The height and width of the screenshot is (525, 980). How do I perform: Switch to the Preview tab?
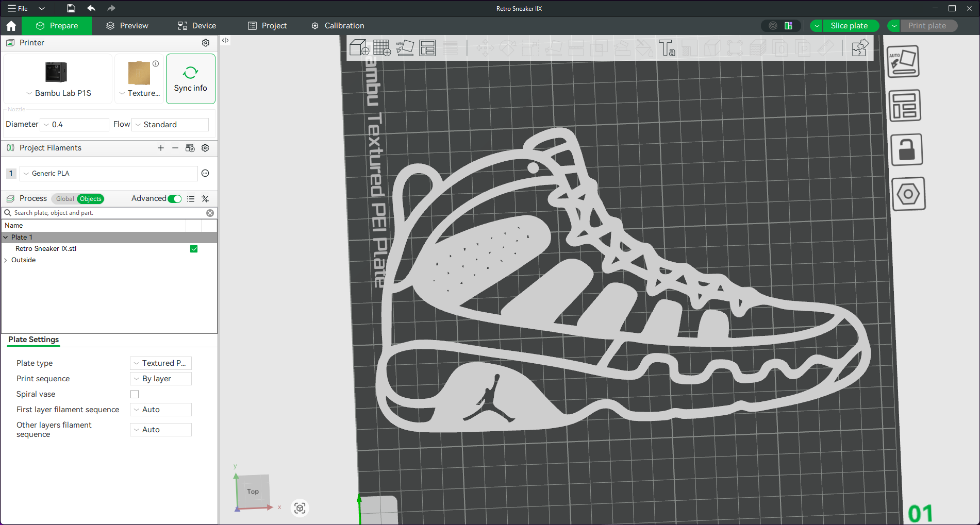point(127,26)
